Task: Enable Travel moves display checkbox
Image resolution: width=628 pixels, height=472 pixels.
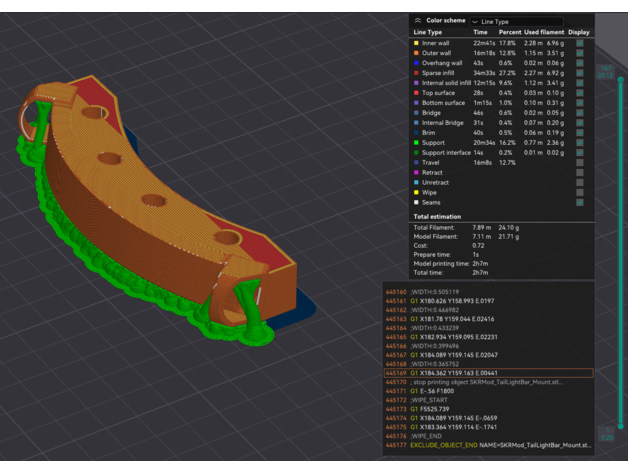Action: pos(579,162)
